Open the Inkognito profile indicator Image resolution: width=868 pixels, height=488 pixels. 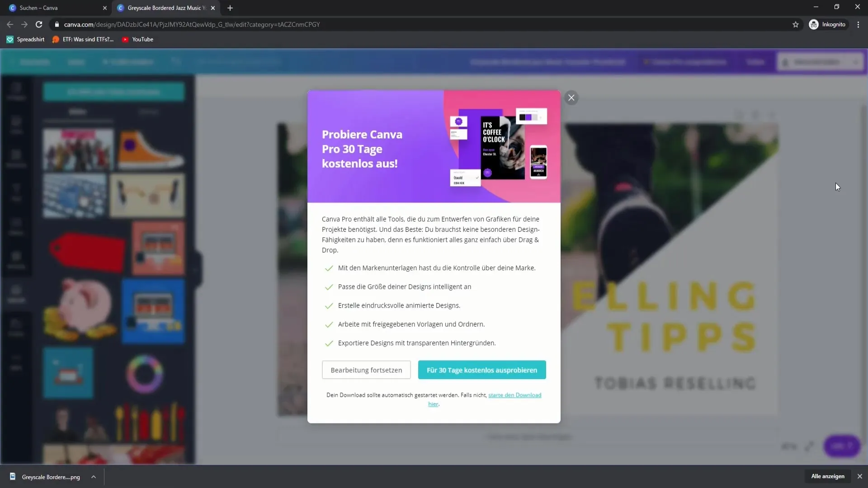(827, 24)
